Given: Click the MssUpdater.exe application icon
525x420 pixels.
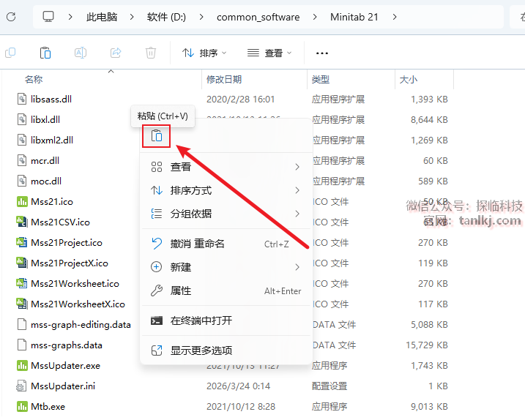Looking at the screenshot, I should pos(22,365).
